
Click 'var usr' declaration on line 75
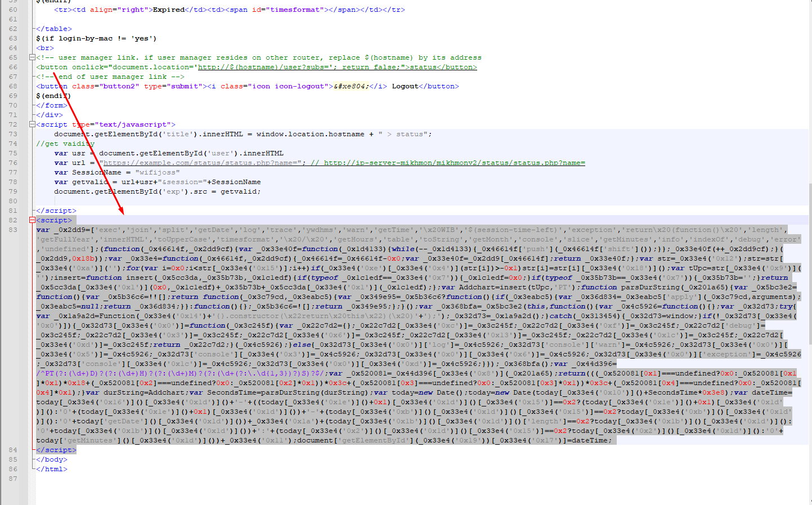70,153
